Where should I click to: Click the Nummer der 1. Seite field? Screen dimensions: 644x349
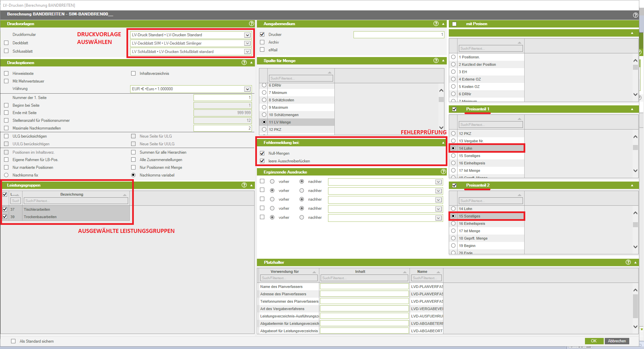[x=222, y=98]
